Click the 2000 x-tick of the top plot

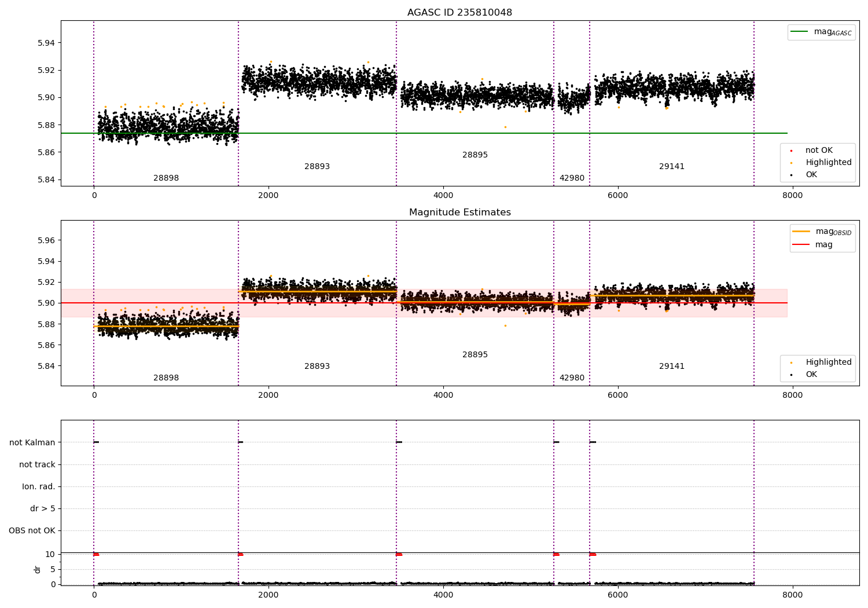pos(269,196)
